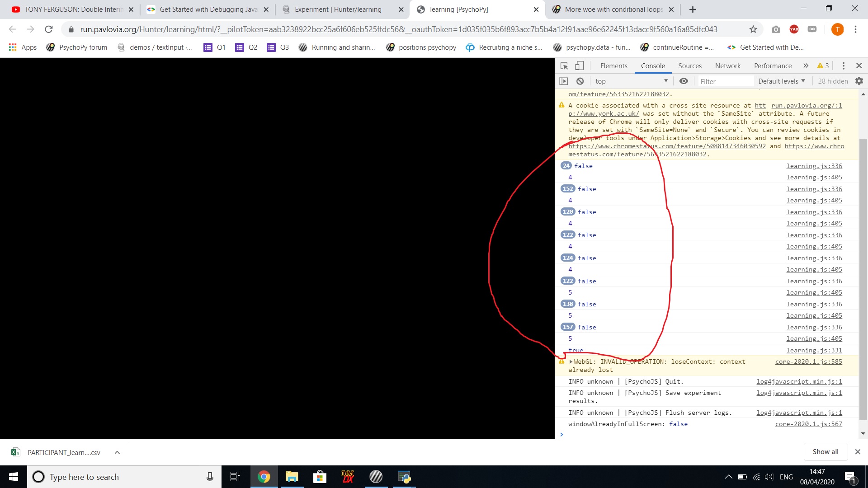Screen dimensions: 868x488
Task: Open the top context dropdown
Action: point(631,81)
